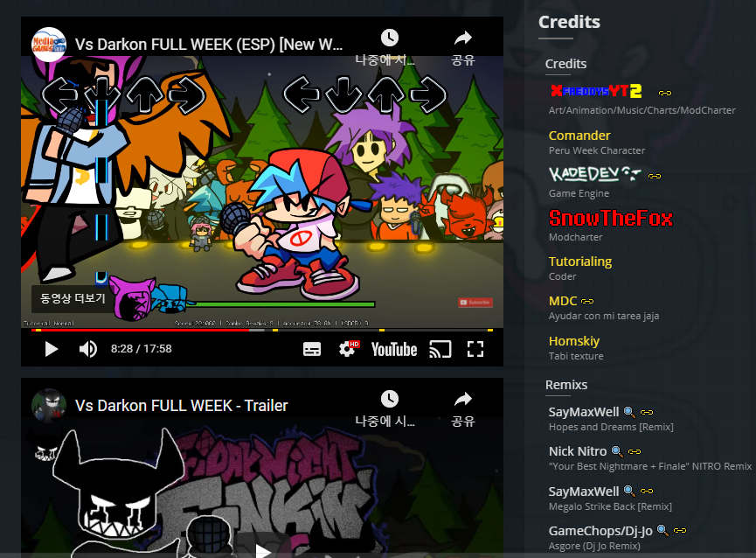Enter fullscreen on the first video
The image size is (756, 558).
click(x=475, y=349)
